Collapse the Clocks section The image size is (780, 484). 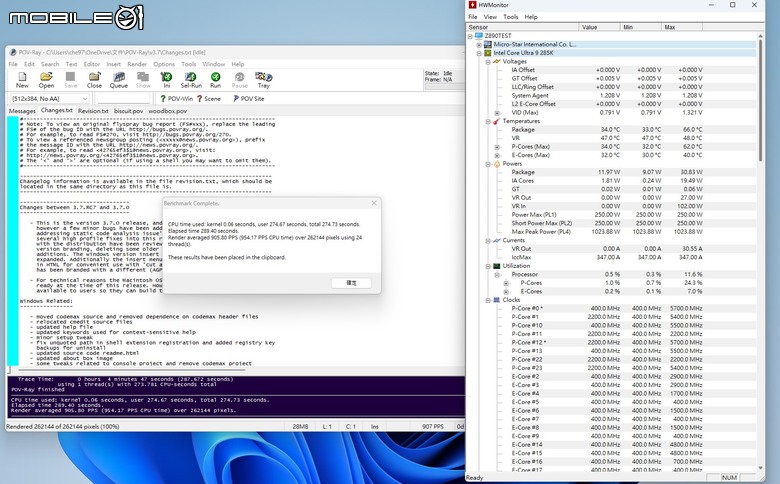point(488,300)
